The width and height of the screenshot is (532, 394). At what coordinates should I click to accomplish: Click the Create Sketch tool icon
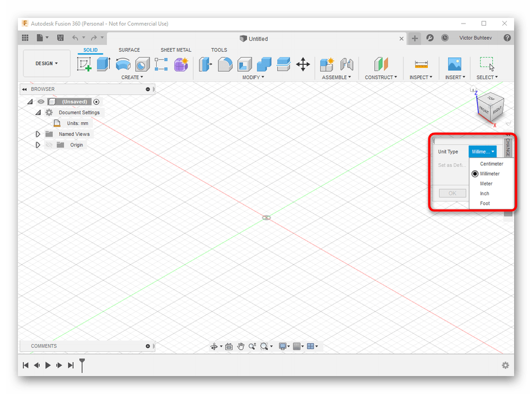[x=85, y=64]
